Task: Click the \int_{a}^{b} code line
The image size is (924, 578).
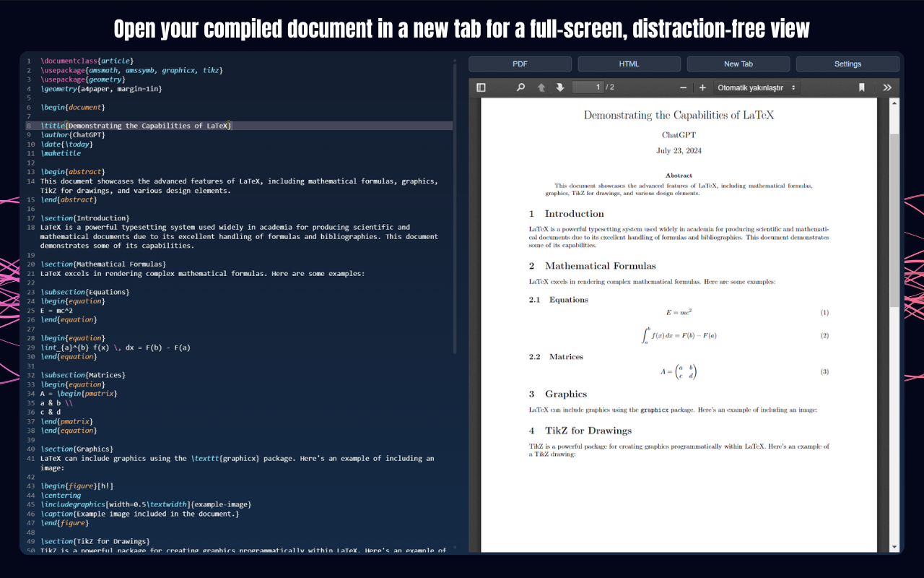Action: (115, 348)
